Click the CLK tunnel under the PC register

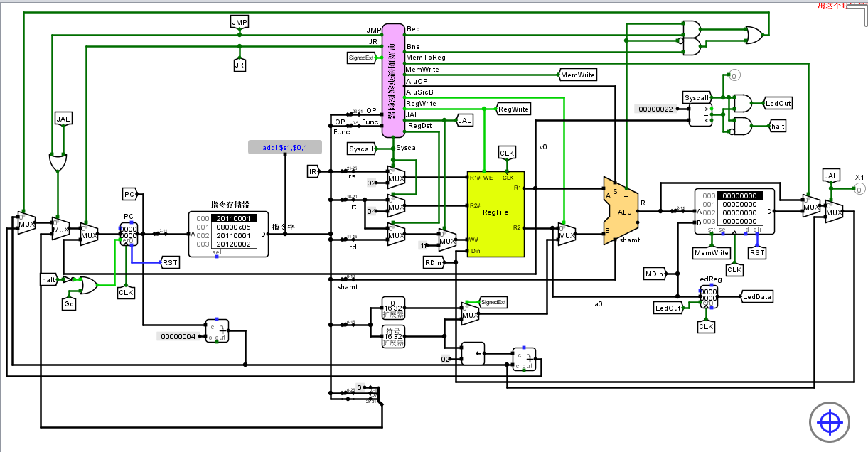pyautogui.click(x=126, y=292)
